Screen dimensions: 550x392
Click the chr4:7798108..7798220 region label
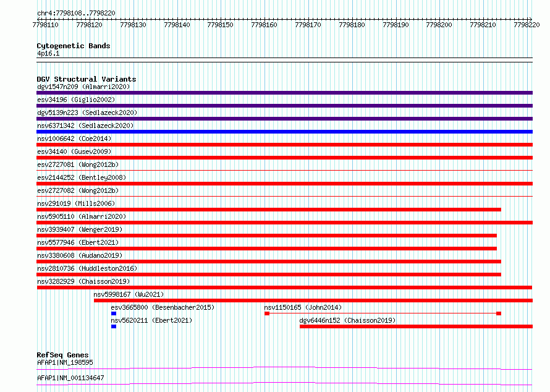76,13
